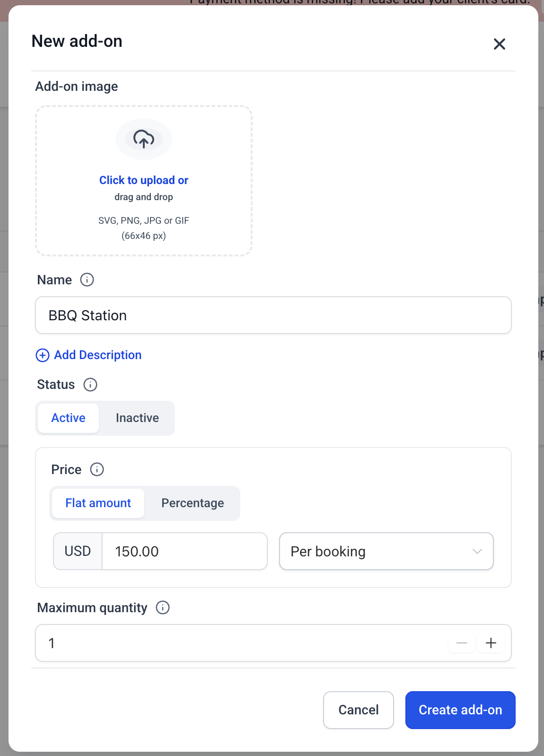Screen dimensions: 544x756
Task: Edit the 150.00 price field
Action: click(185, 552)
